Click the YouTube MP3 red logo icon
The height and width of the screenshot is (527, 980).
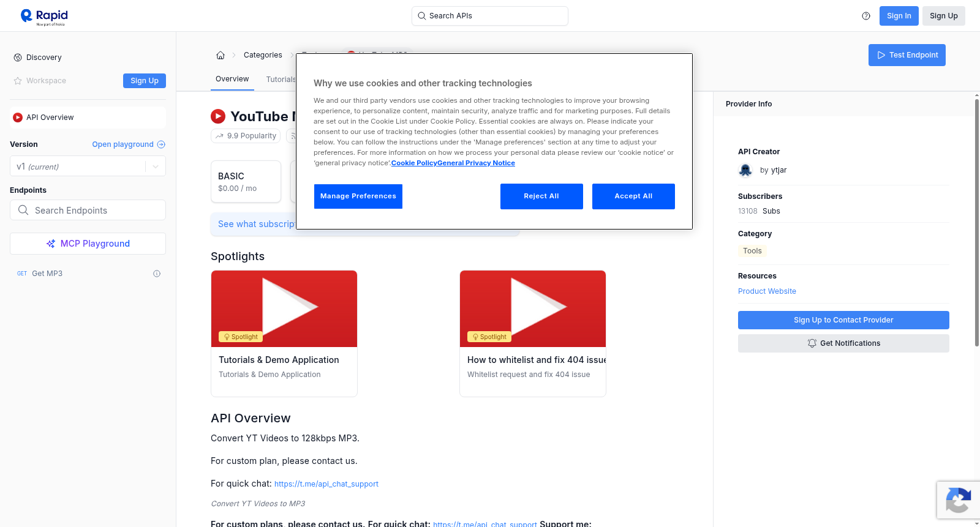pyautogui.click(x=218, y=116)
